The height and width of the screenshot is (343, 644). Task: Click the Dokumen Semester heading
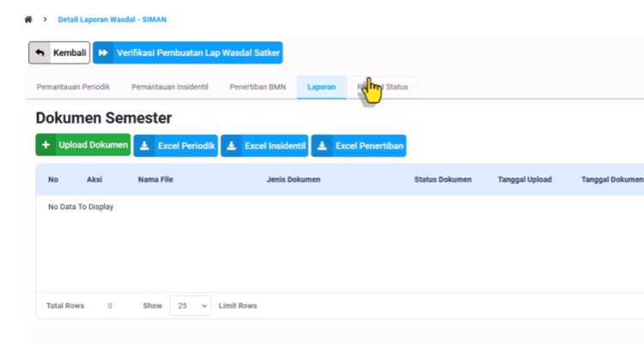coord(104,118)
